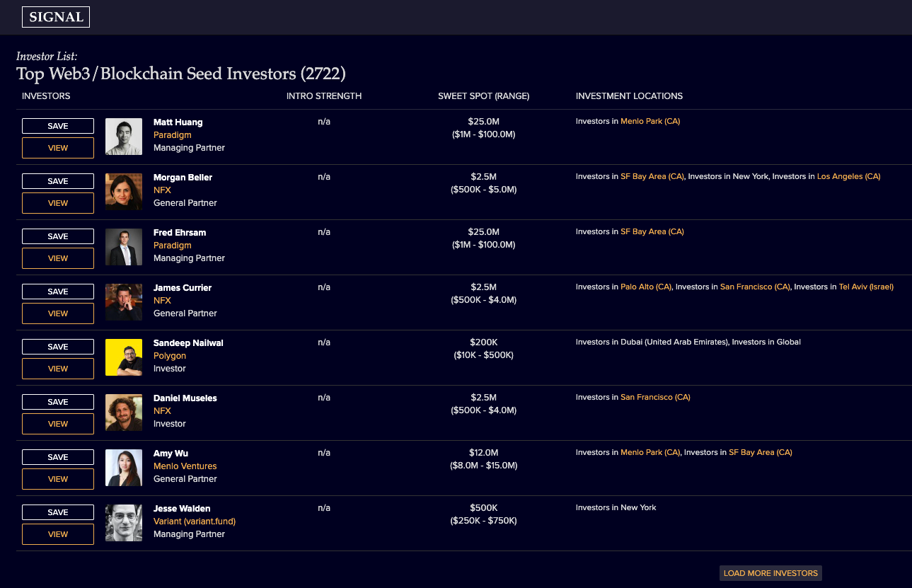912x588 pixels.
Task: Open NFX link under Morgan Beller
Action: [x=162, y=190]
